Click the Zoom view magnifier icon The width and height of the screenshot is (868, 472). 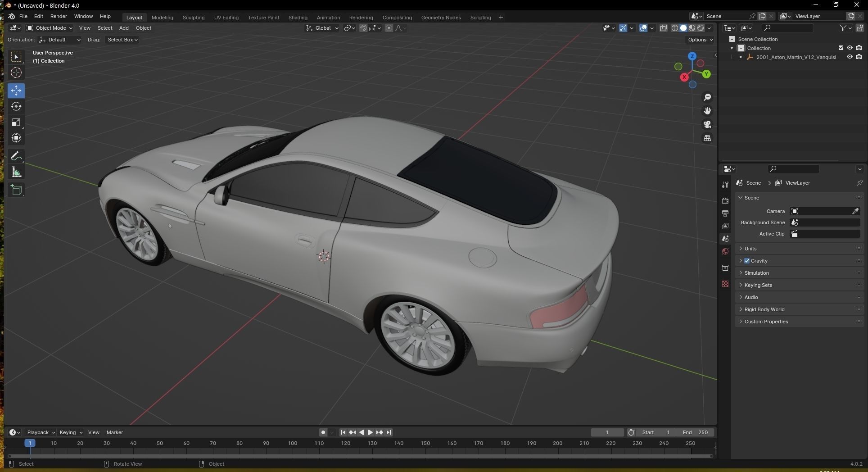click(707, 97)
